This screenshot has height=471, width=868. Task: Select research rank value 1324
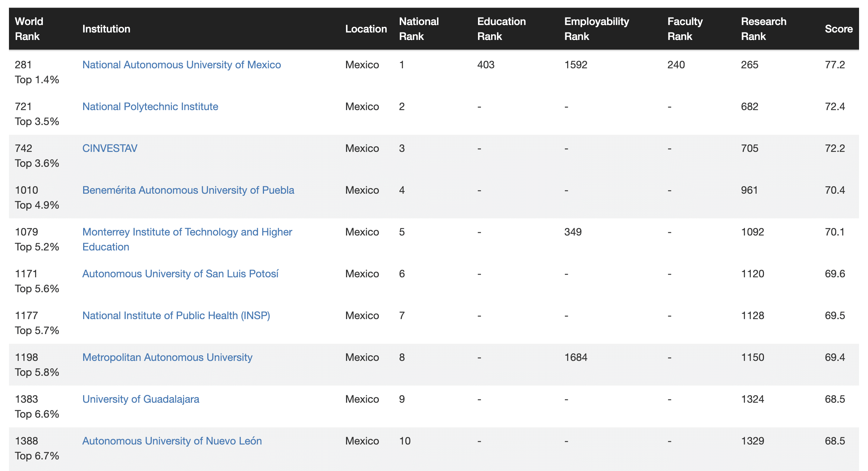(753, 399)
